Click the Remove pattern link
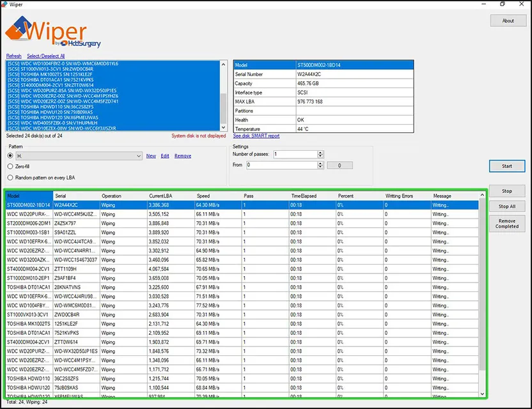The image size is (532, 409). click(x=183, y=156)
